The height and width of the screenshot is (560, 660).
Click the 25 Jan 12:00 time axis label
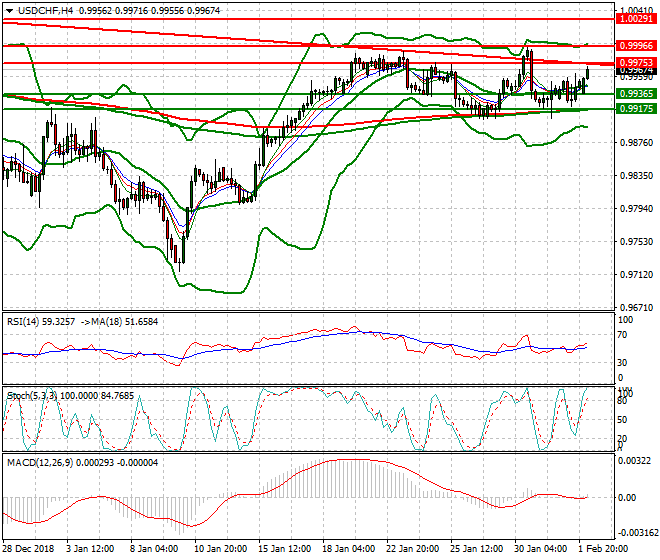coord(476,549)
